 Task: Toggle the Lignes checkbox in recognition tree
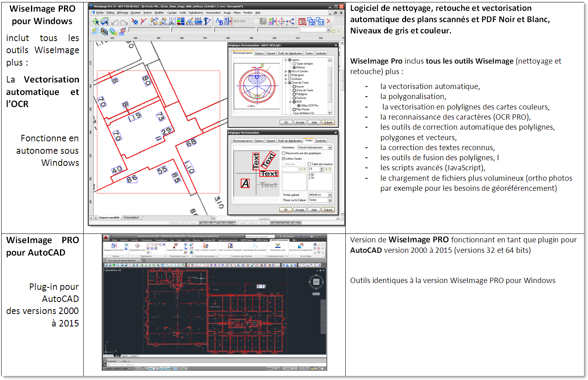pos(289,60)
